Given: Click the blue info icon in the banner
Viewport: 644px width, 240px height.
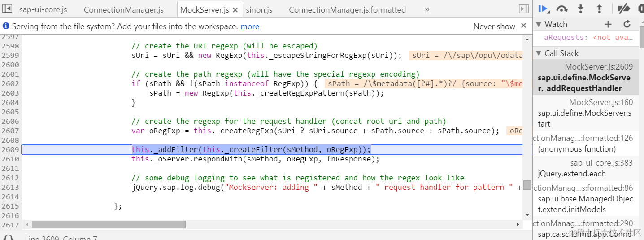Looking at the screenshot, I should tap(6, 26).
